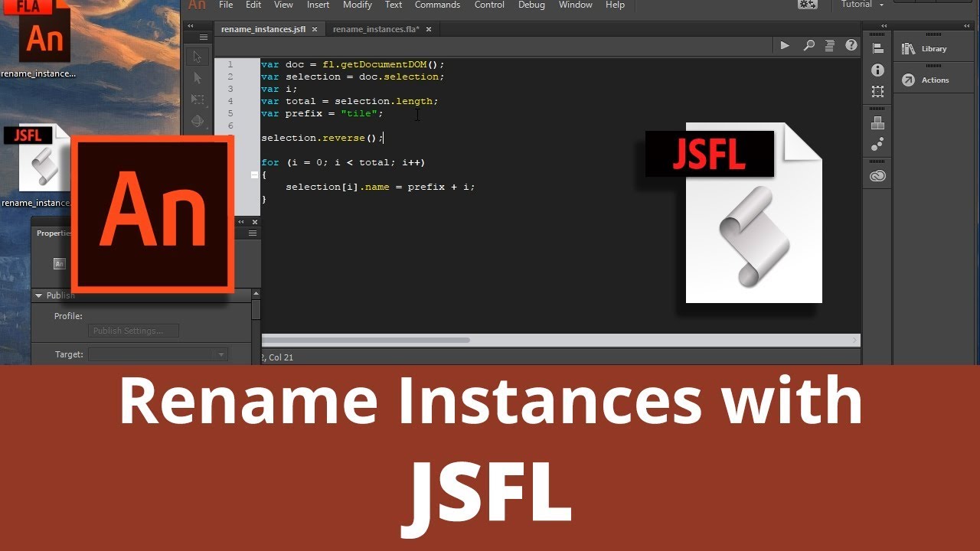The width and height of the screenshot is (980, 551).
Task: Open the Align panel icon
Action: click(x=877, y=48)
